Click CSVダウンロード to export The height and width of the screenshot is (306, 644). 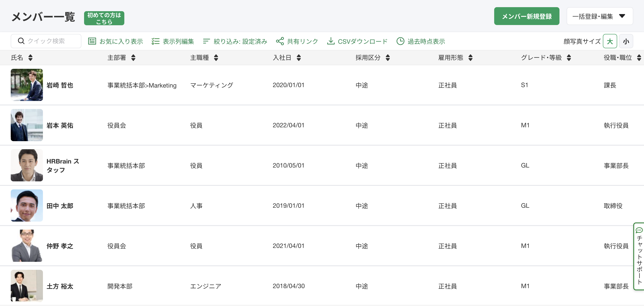(x=357, y=41)
